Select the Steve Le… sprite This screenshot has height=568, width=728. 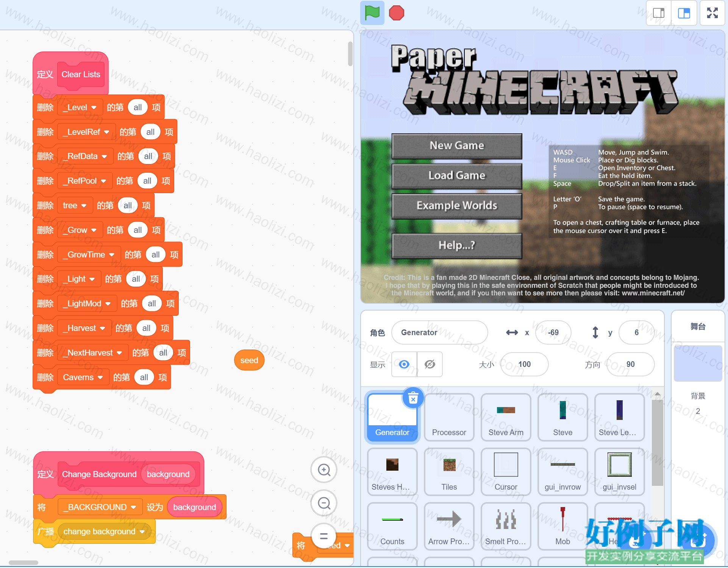click(x=620, y=417)
